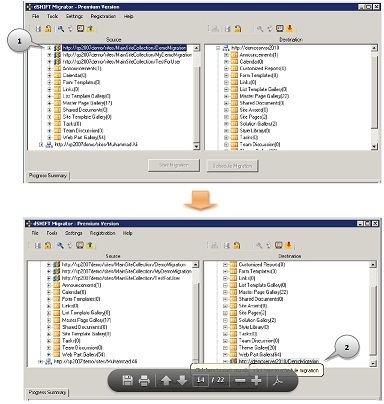The height and width of the screenshot is (404, 384).
Task: Click the printer icon in PDF viewer bar
Action: pyautogui.click(x=144, y=380)
